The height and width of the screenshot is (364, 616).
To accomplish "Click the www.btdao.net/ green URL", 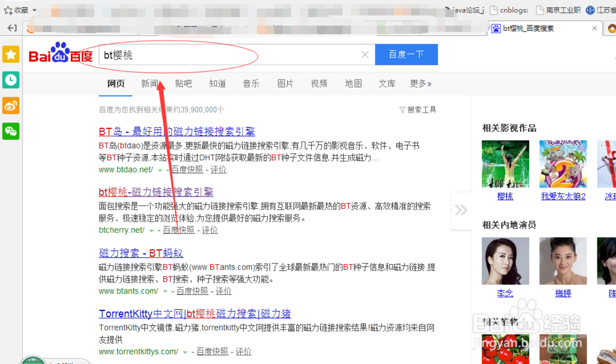I will point(126,169).
